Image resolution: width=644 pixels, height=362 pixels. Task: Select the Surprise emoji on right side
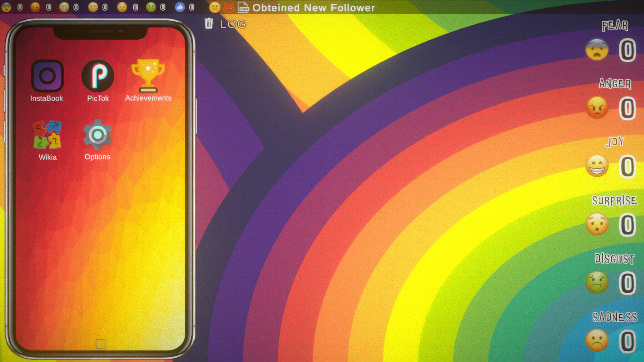(597, 224)
